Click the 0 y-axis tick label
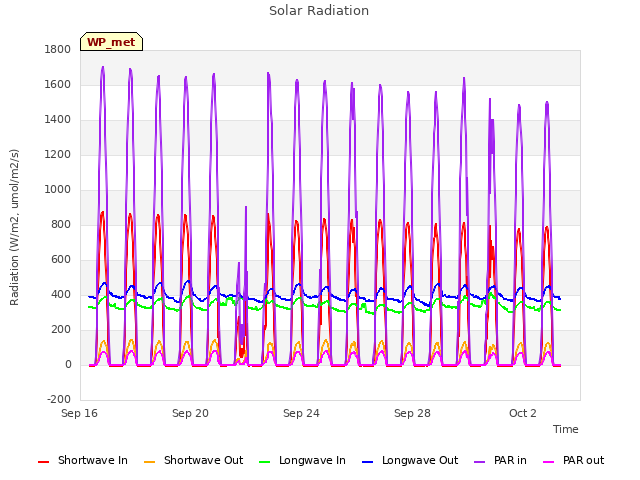 pyautogui.click(x=68, y=365)
